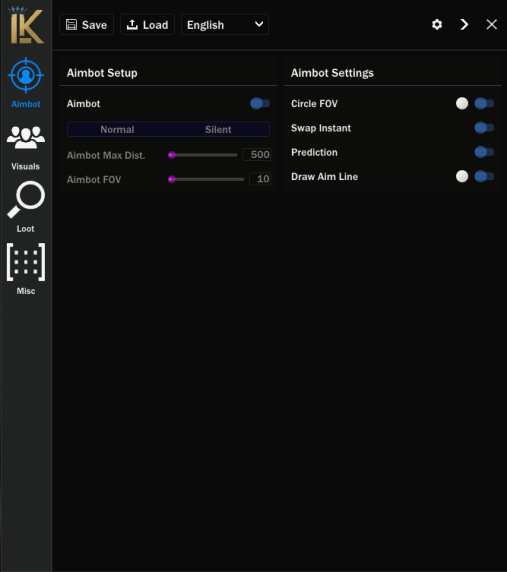
Task: Select the Silent aimbot mode tab
Action: [218, 129]
